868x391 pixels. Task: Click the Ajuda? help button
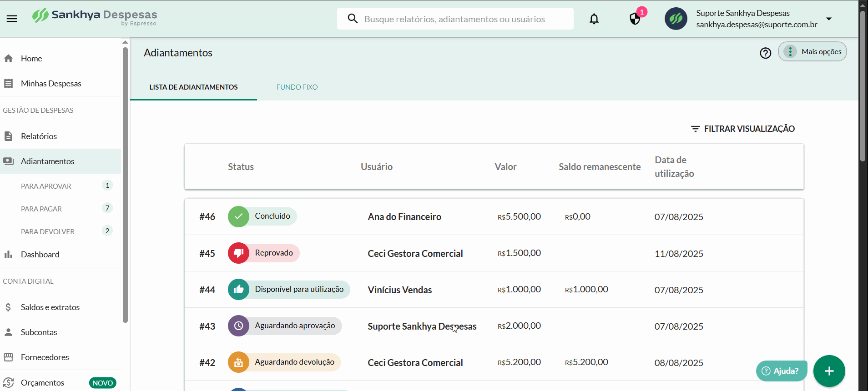coord(782,371)
